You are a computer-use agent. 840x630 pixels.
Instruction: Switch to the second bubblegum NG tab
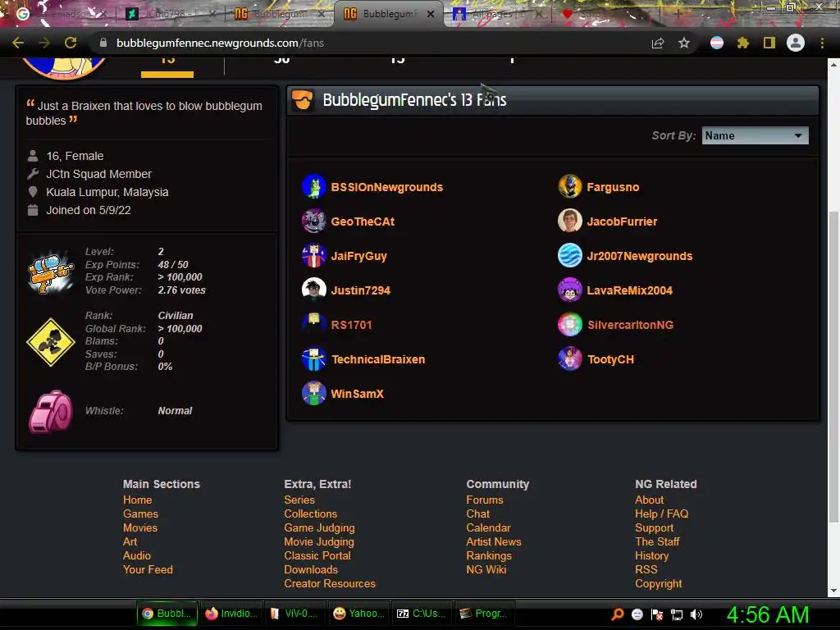click(280, 14)
